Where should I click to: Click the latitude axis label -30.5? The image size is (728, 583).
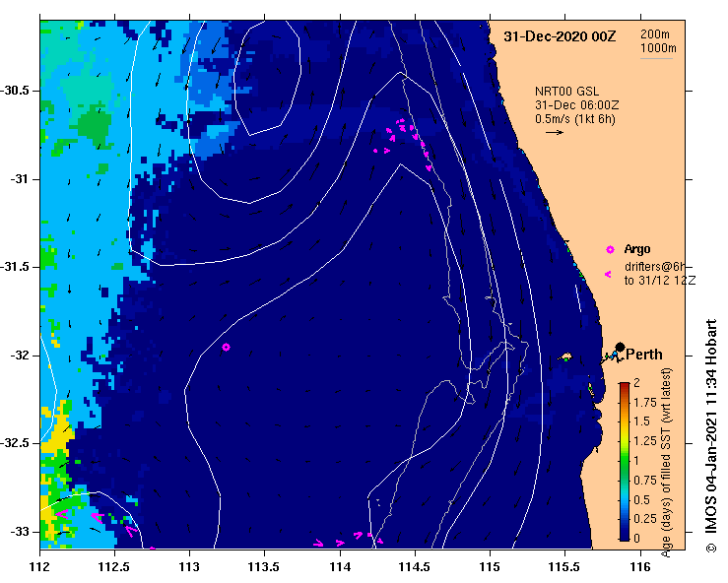[16, 91]
